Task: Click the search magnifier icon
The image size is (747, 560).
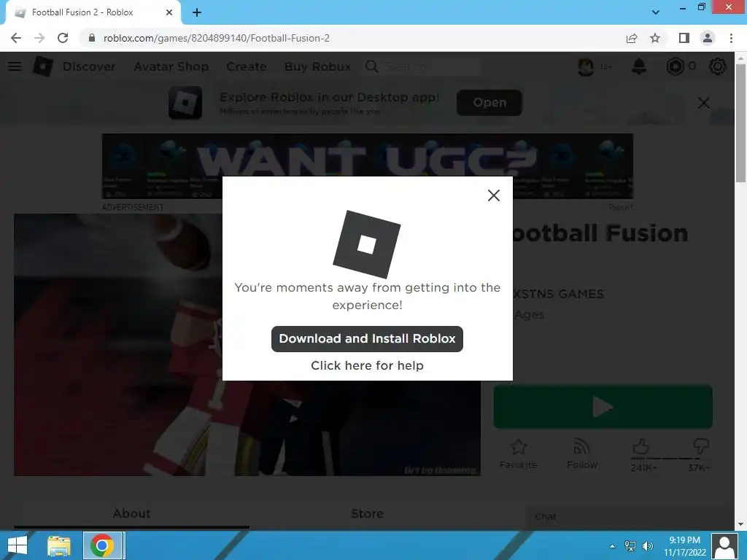Action: point(371,66)
